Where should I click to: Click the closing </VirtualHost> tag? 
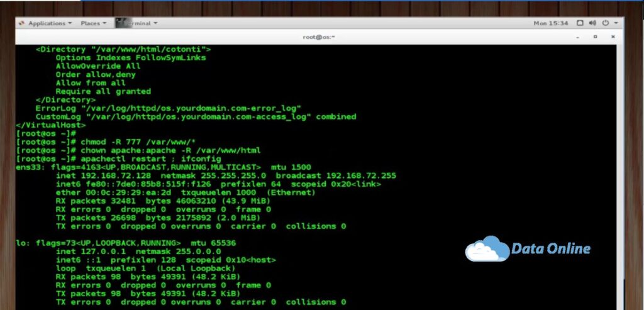(x=50, y=125)
